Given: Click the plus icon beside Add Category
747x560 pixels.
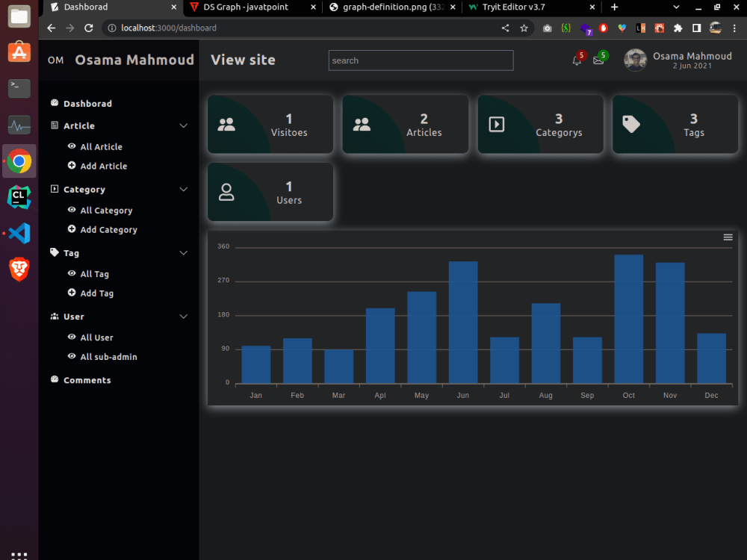Looking at the screenshot, I should (72, 228).
